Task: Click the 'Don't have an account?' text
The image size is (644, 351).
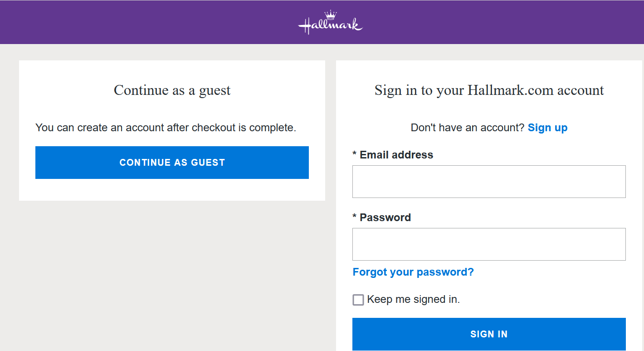Action: (467, 128)
